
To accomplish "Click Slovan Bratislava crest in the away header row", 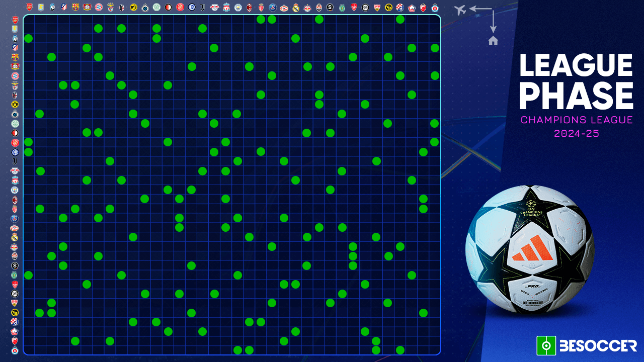I will (x=435, y=8).
